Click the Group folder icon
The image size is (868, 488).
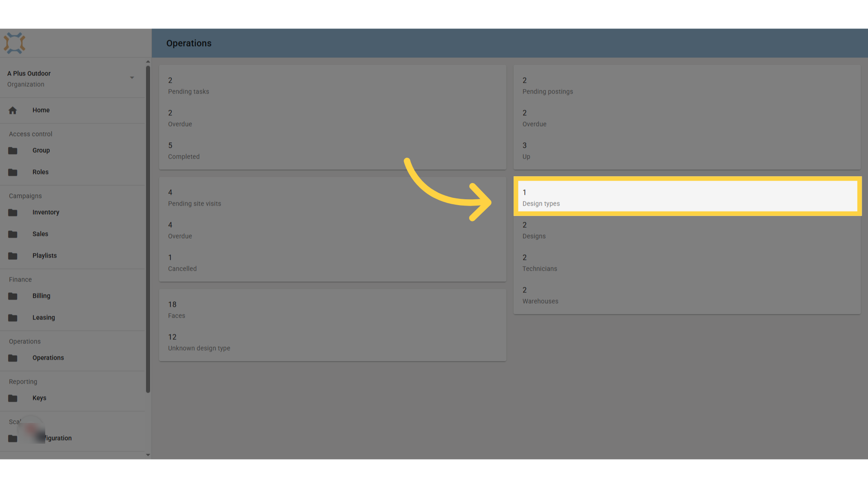pyautogui.click(x=13, y=150)
